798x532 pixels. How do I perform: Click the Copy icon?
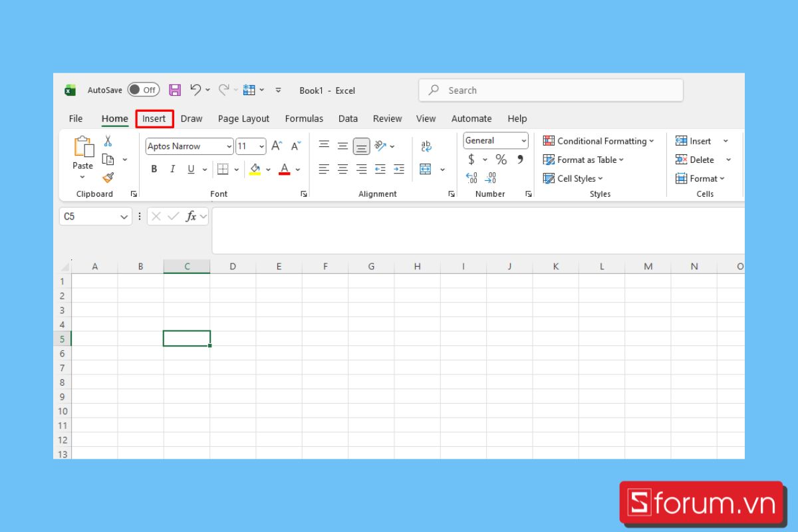pos(108,160)
